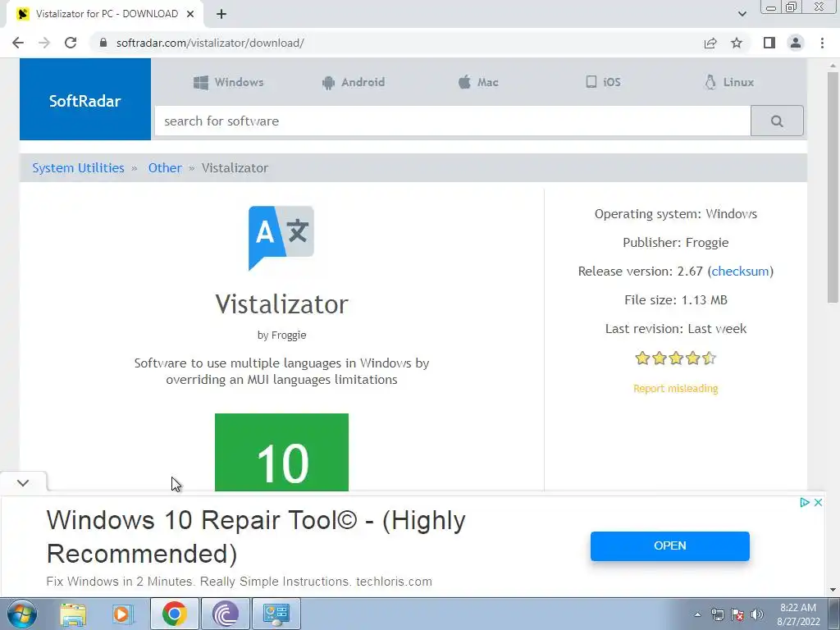
Task: Open Windows Media Player taskbar icon
Action: (122, 614)
